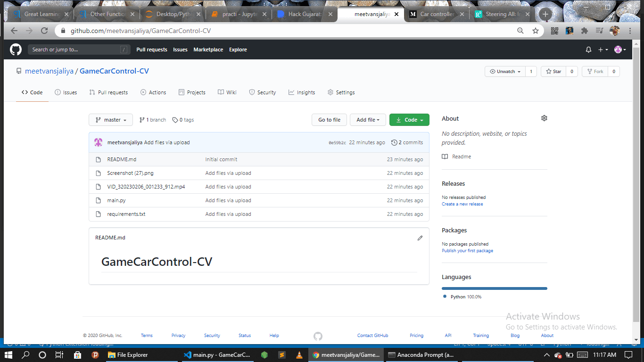The image size is (644, 362).
Task: Click the commit hash 0e59b2c
Action: pos(338,143)
